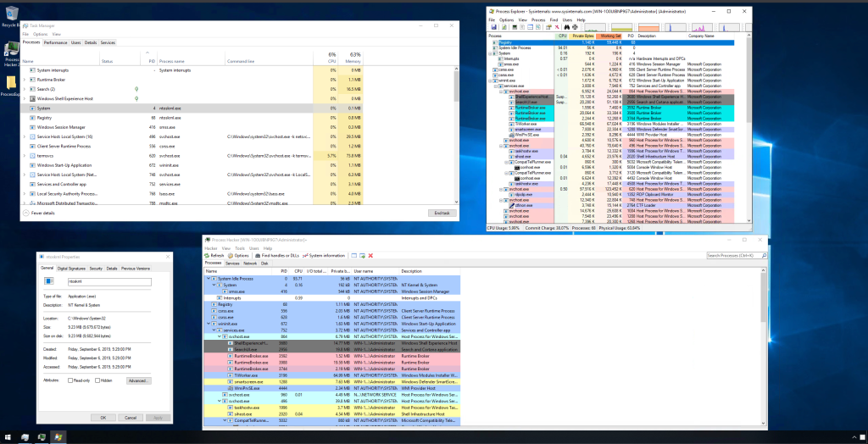The width and height of the screenshot is (868, 444).
Task: Click the Windows Start button on taskbar
Action: tap(8, 437)
